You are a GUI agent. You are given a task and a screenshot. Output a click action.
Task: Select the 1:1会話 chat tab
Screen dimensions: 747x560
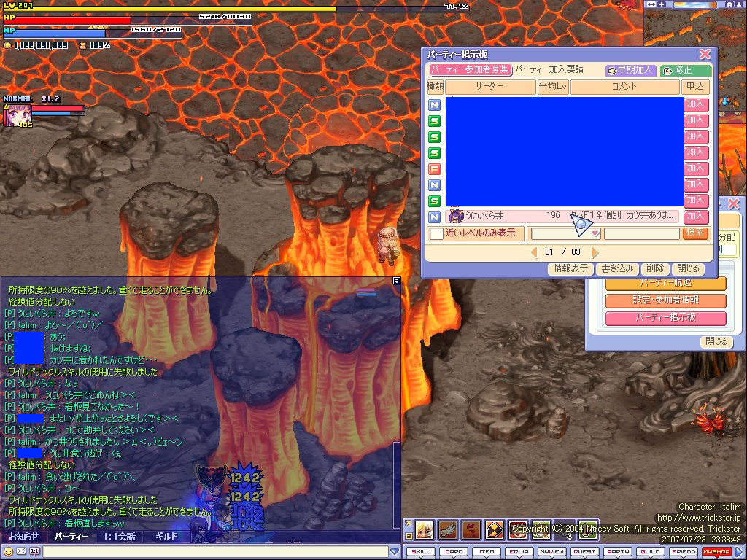tap(119, 536)
